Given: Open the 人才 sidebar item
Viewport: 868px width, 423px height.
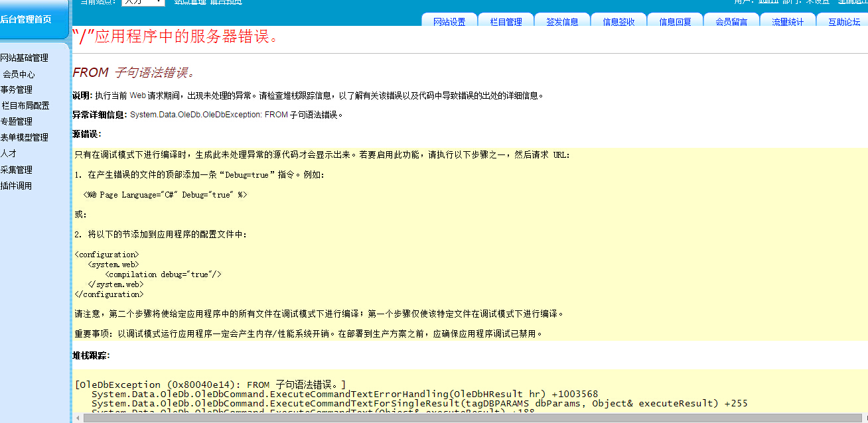Looking at the screenshot, I should pos(9,153).
